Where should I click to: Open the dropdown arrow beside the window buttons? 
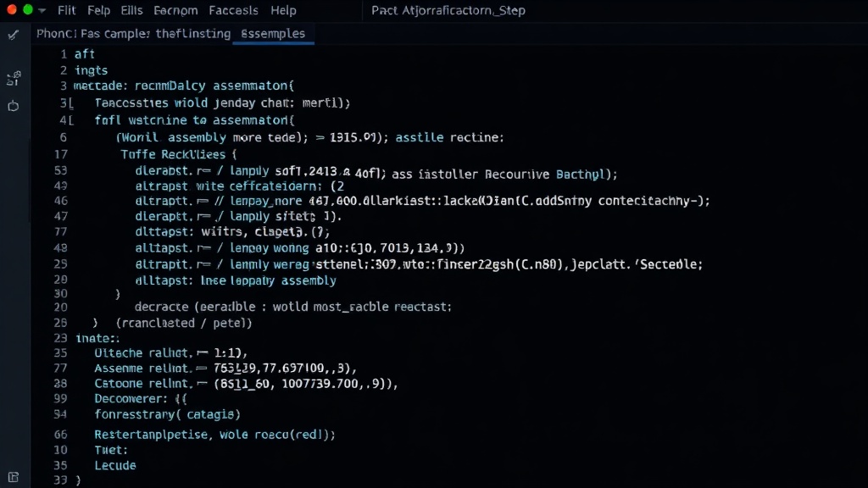42,10
